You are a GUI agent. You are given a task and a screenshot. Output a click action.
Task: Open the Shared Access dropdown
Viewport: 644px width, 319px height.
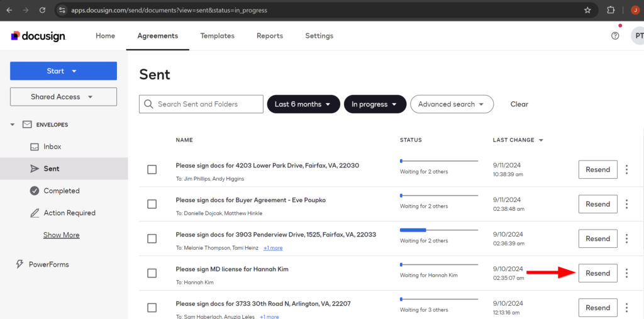point(64,97)
